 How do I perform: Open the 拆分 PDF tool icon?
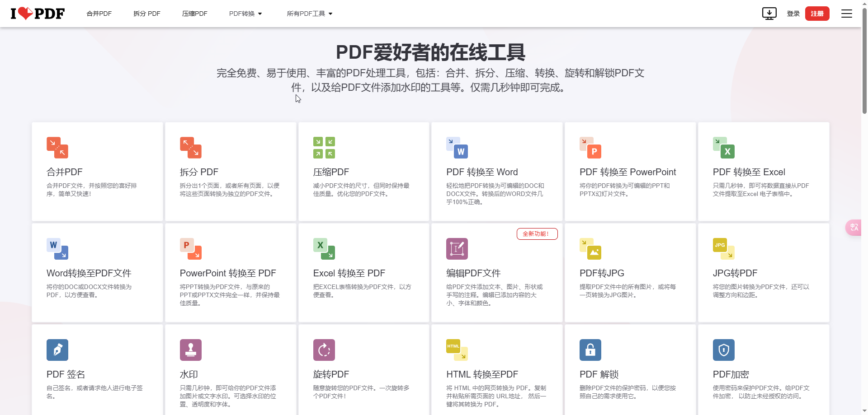click(x=191, y=148)
